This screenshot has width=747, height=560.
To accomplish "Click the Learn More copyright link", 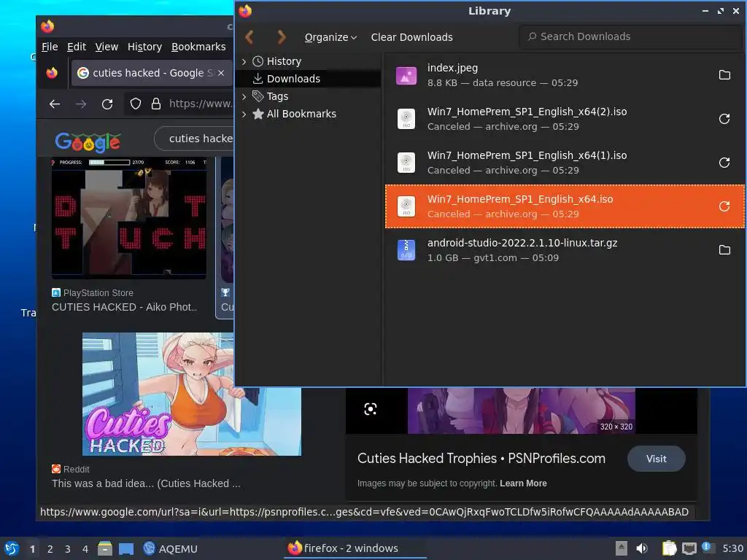I will pos(523,483).
